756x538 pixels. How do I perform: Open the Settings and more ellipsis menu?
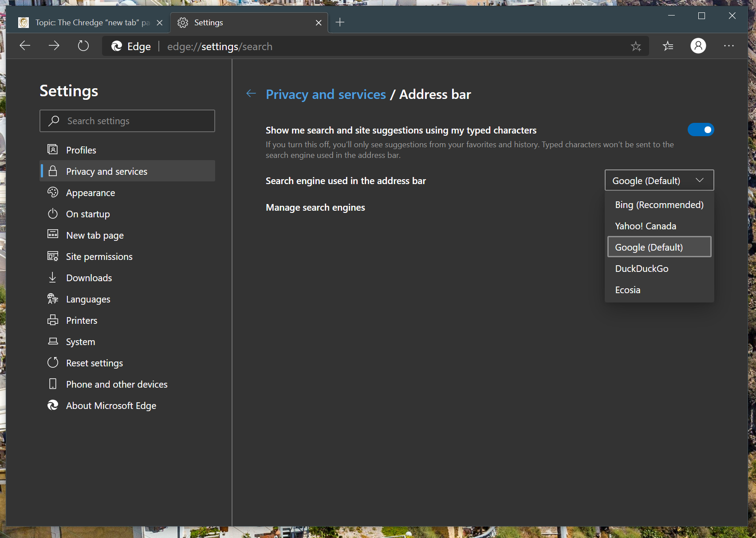(x=728, y=46)
